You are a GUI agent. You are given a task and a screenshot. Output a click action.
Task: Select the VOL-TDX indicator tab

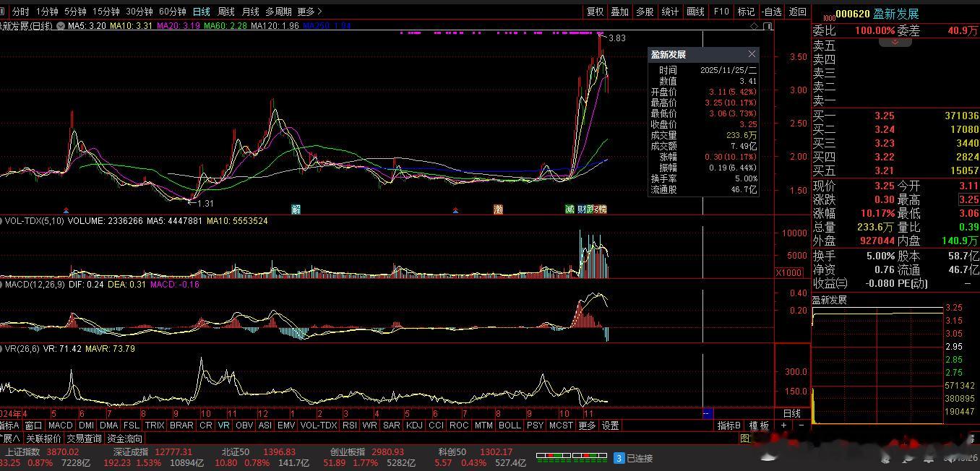coord(319,425)
